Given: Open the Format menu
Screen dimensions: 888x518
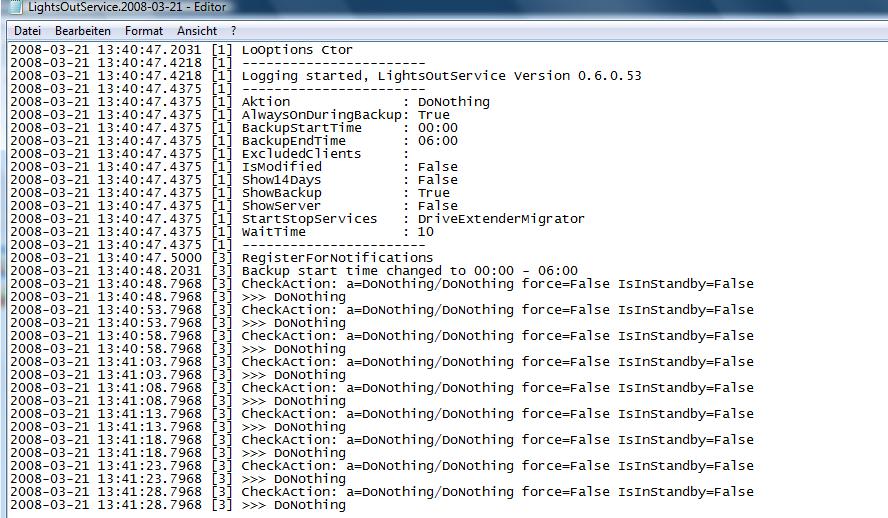Looking at the screenshot, I should click(x=144, y=31).
